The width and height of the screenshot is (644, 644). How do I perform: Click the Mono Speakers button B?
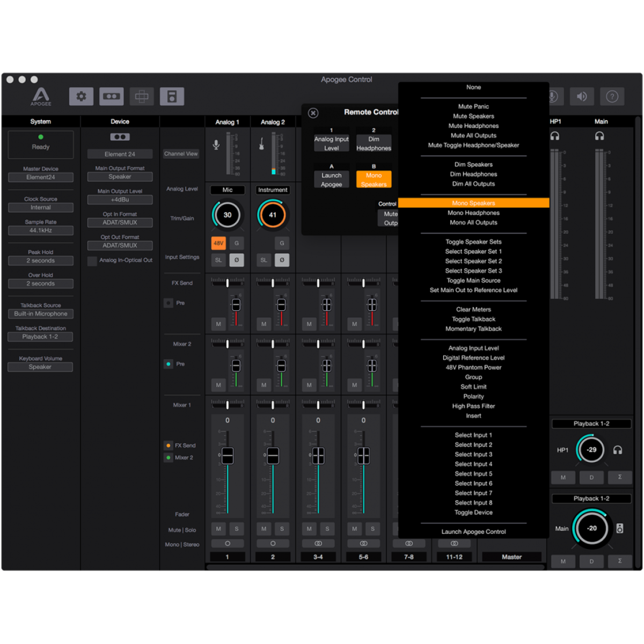(374, 179)
